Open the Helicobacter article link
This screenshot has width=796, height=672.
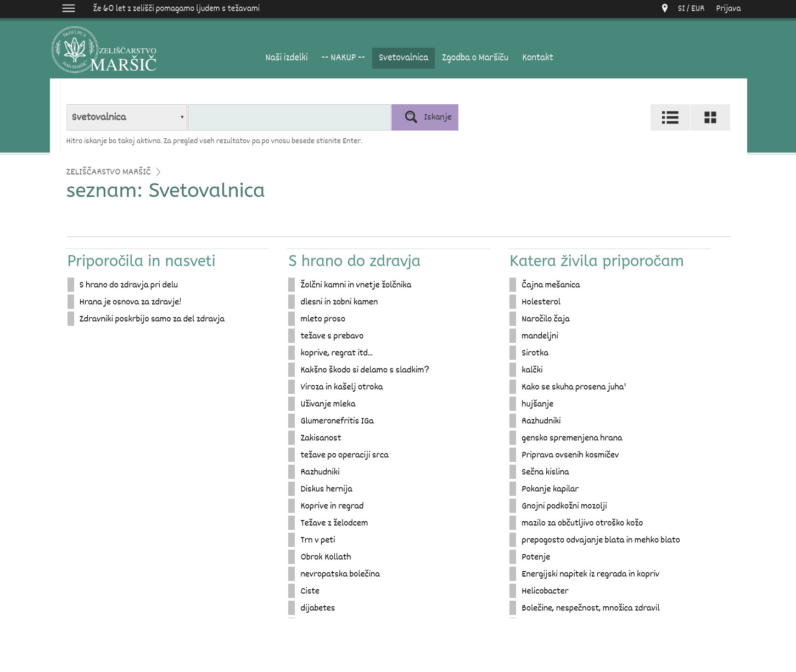coord(545,591)
